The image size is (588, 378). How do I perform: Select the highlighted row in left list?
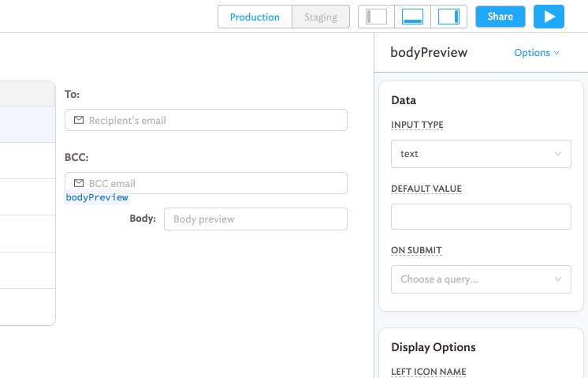coord(28,124)
